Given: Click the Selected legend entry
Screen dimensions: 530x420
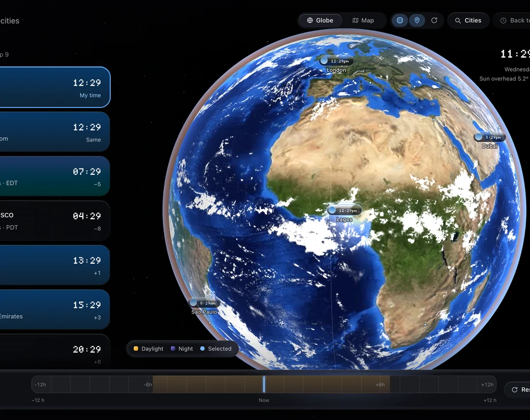Looking at the screenshot, I should tap(216, 348).
